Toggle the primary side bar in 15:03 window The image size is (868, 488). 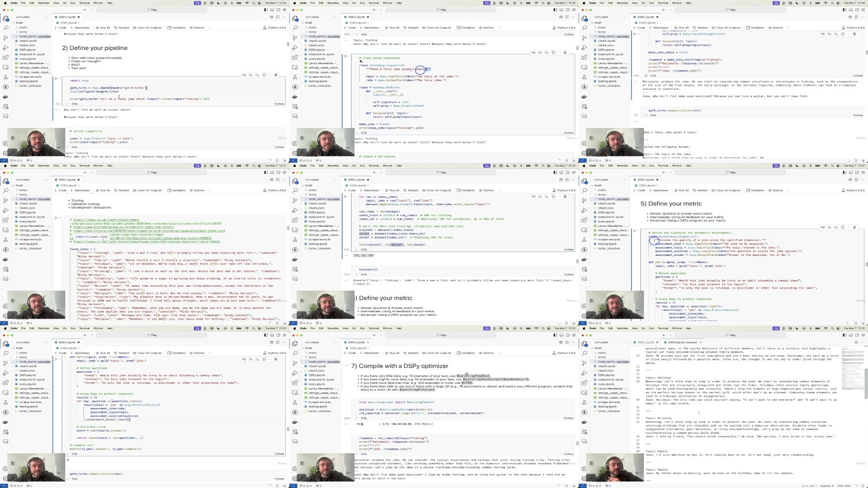[x=555, y=335]
